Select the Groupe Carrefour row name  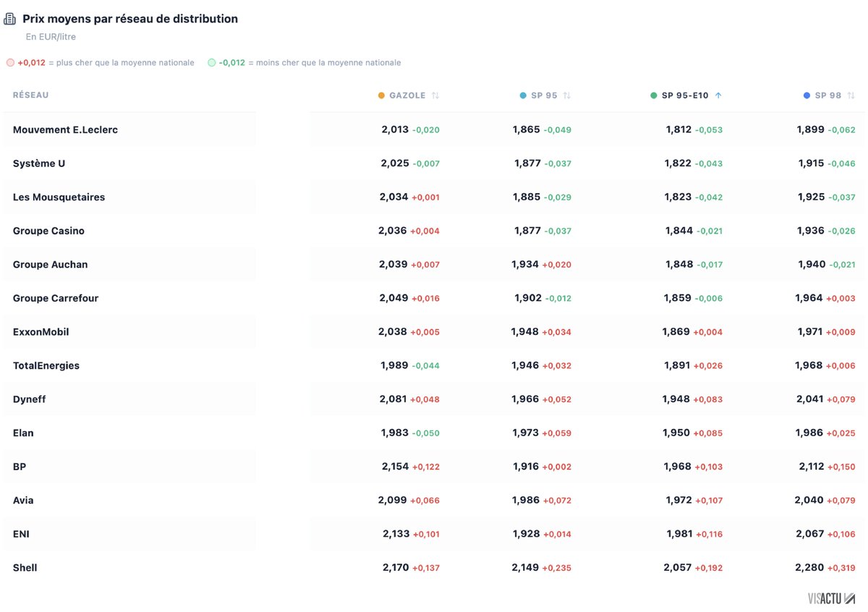click(x=56, y=298)
